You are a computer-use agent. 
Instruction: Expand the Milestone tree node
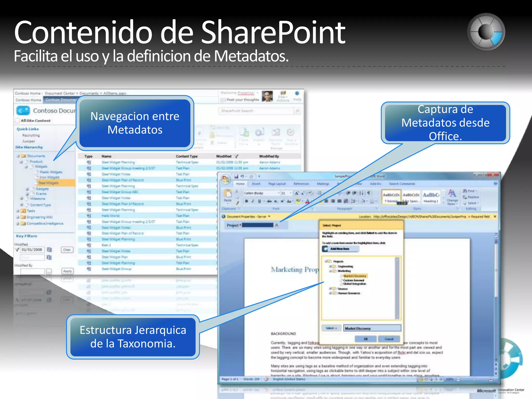[22, 199]
